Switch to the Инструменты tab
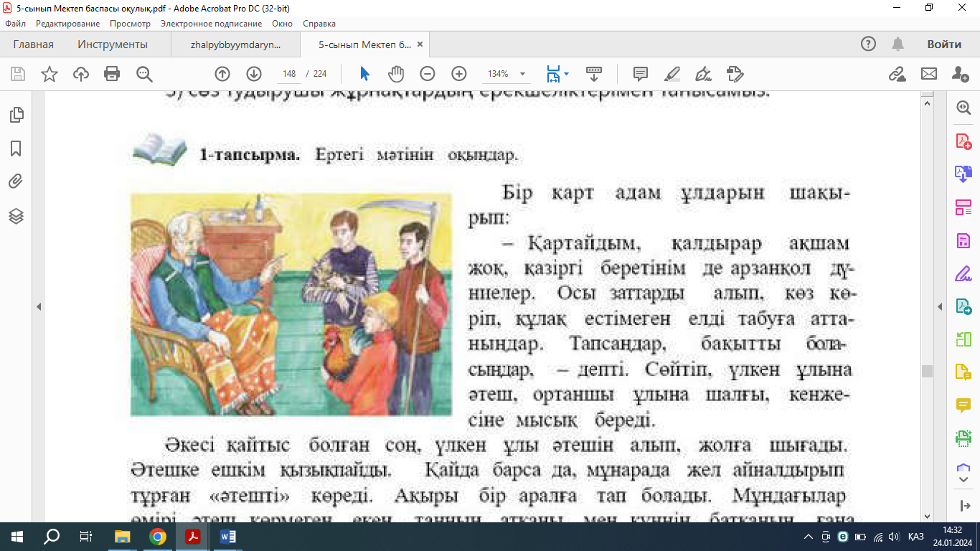The width and height of the screenshot is (980, 551). pos(113,44)
